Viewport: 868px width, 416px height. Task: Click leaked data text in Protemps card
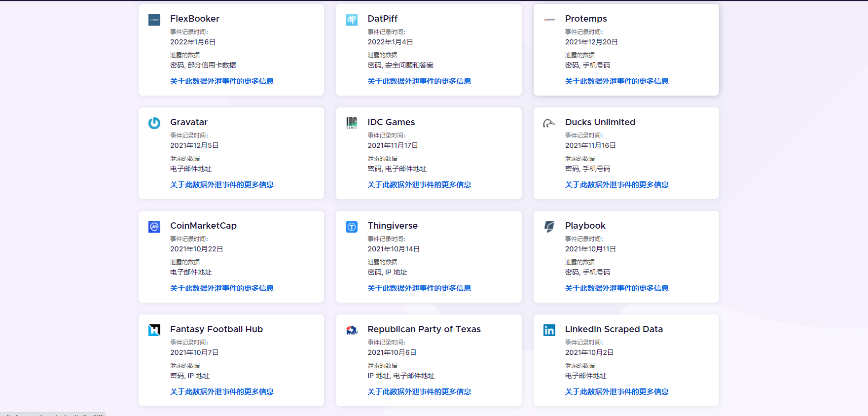587,65
